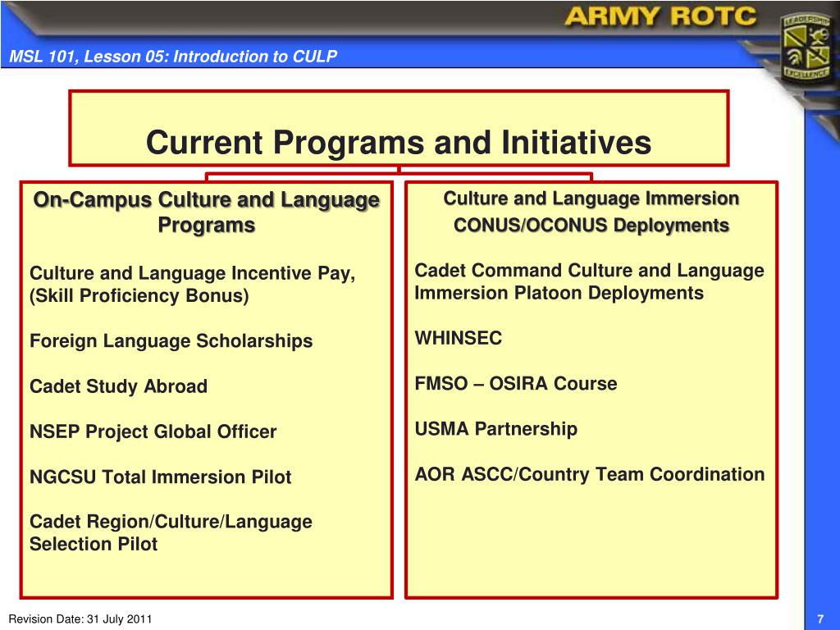Click the Army ROTC shield emblem

pos(808,48)
